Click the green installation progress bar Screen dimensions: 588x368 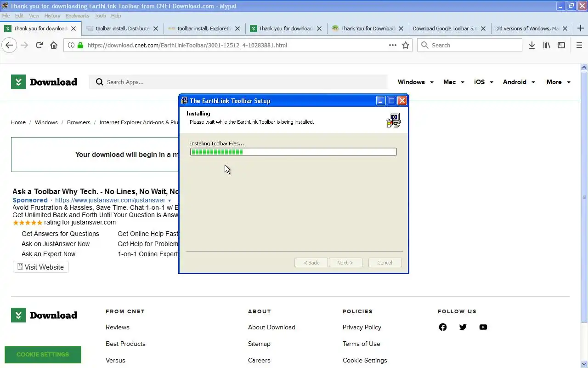[293, 152]
